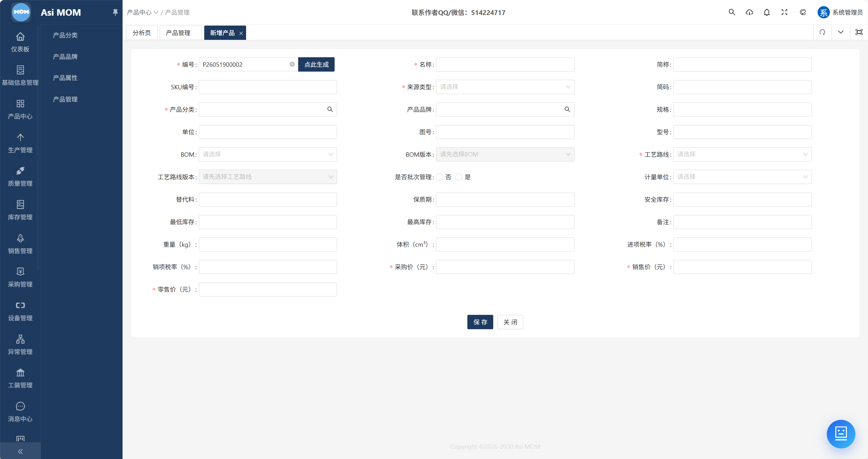This screenshot has height=459, width=868.
Task: Click into the 备注 input field
Action: pos(742,222)
